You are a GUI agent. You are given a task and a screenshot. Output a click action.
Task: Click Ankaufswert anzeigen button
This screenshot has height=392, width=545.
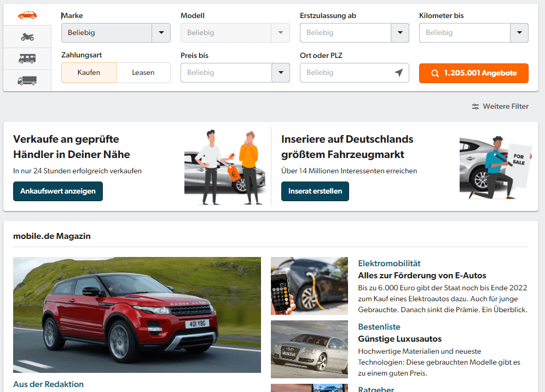click(58, 191)
